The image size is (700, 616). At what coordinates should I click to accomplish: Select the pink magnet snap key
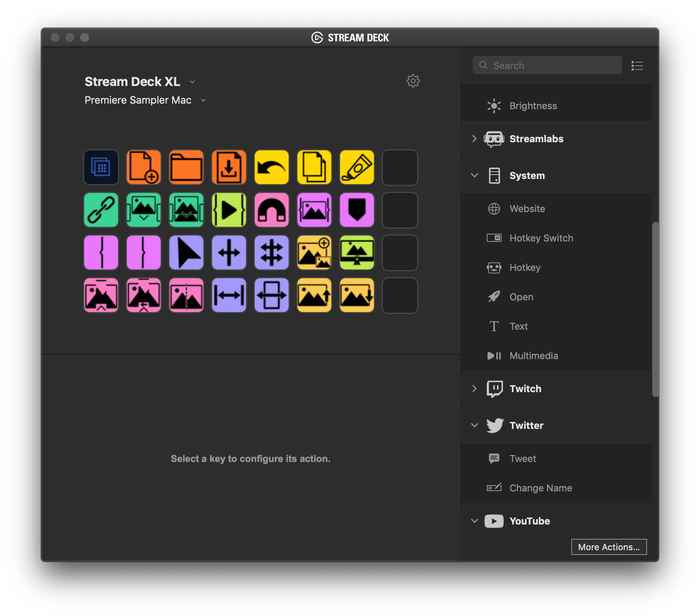271,210
